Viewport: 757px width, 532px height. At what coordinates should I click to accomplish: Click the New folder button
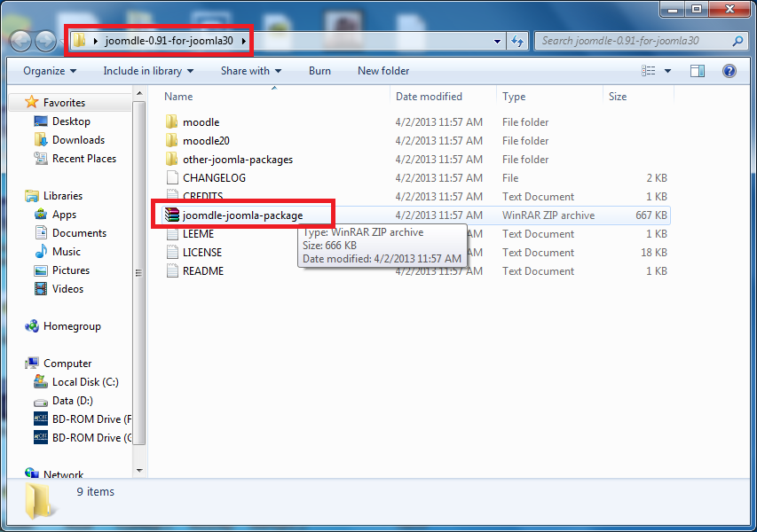[383, 71]
